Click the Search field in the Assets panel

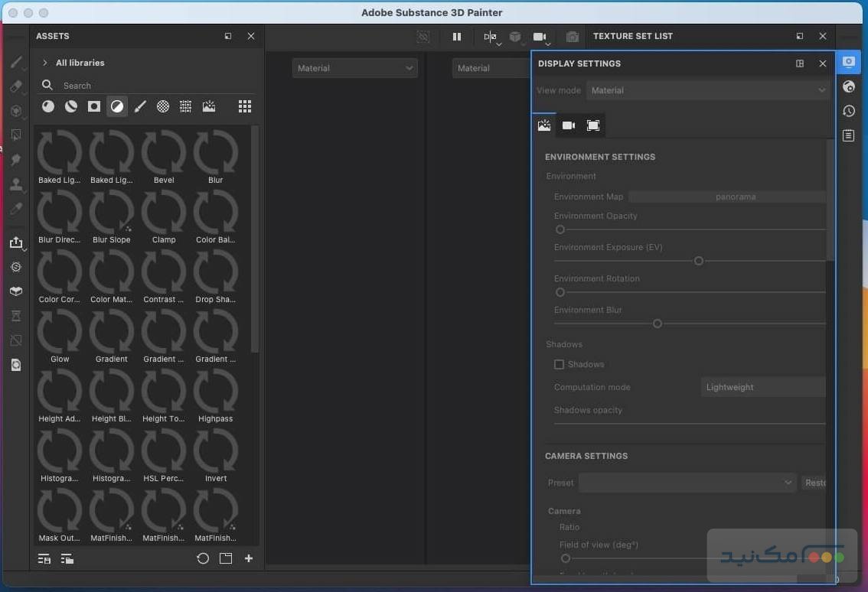point(115,85)
